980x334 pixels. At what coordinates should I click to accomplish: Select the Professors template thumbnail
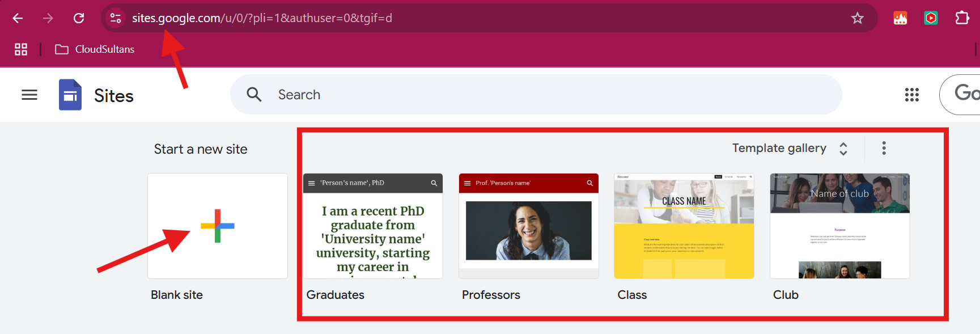click(528, 226)
